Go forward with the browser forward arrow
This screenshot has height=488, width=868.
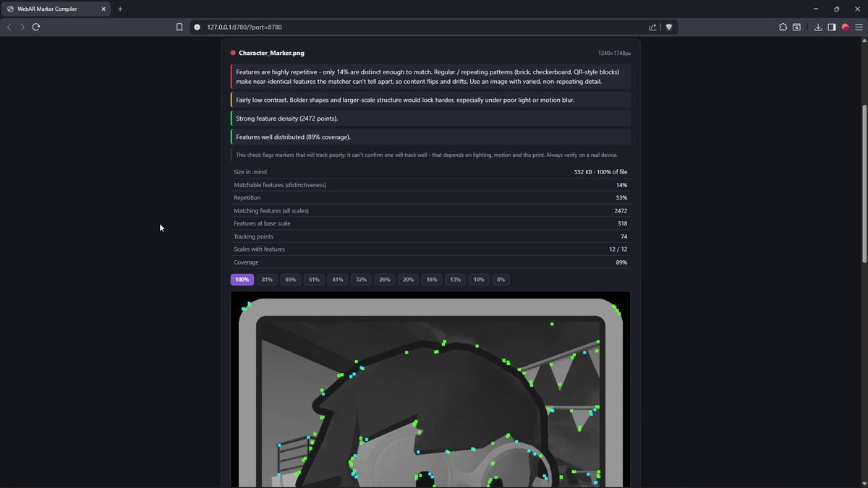coord(22,27)
